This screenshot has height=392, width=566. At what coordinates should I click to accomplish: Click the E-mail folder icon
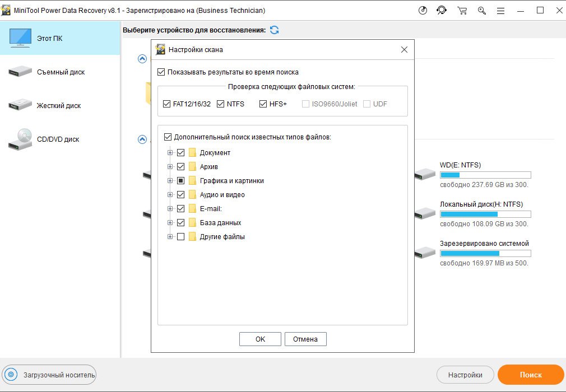pyautogui.click(x=192, y=209)
